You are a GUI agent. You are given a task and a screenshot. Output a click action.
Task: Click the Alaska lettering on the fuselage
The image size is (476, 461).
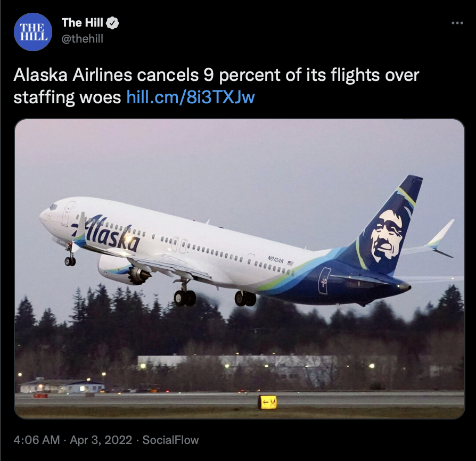[106, 233]
